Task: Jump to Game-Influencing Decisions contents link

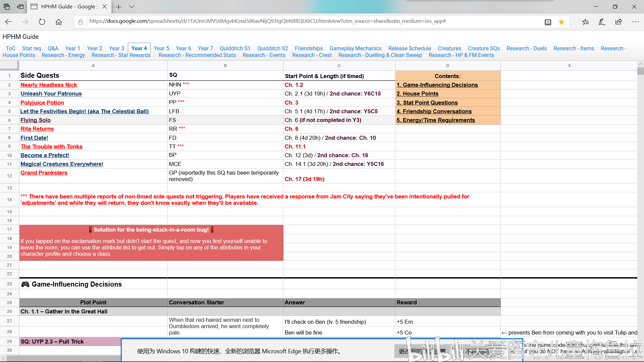Action: click(437, 85)
